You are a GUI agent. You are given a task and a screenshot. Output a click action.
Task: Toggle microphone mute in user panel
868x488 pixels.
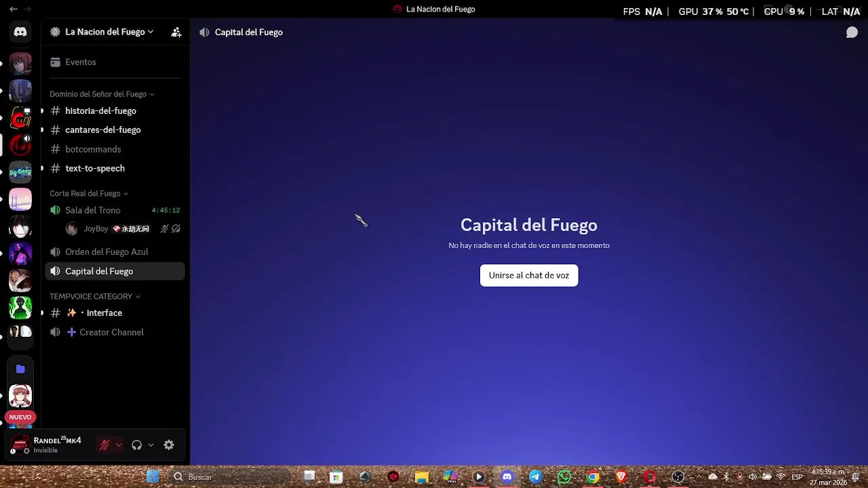(x=104, y=445)
